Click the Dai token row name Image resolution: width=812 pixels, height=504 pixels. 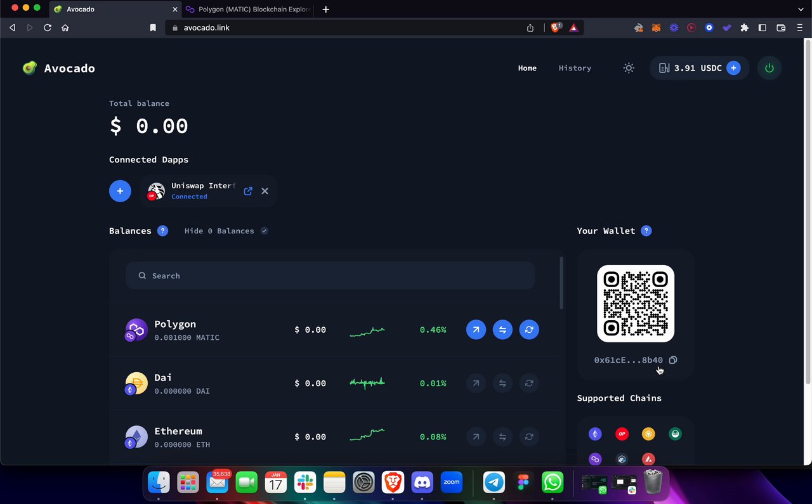click(x=163, y=377)
